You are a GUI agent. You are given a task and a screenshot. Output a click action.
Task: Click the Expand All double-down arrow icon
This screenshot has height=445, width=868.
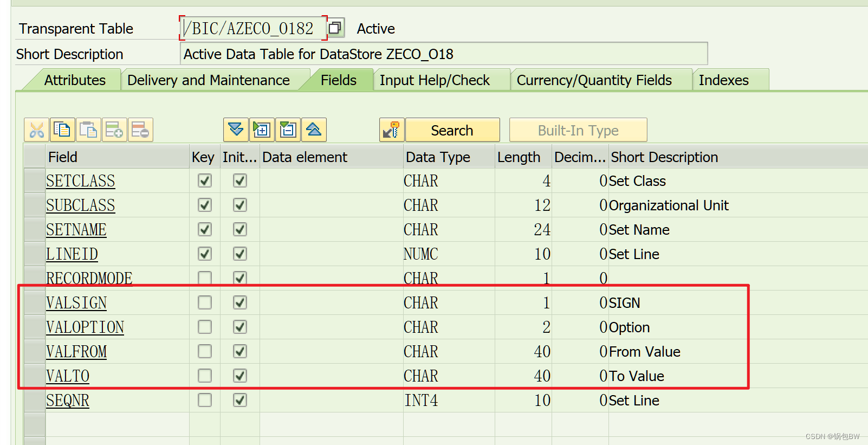click(236, 130)
